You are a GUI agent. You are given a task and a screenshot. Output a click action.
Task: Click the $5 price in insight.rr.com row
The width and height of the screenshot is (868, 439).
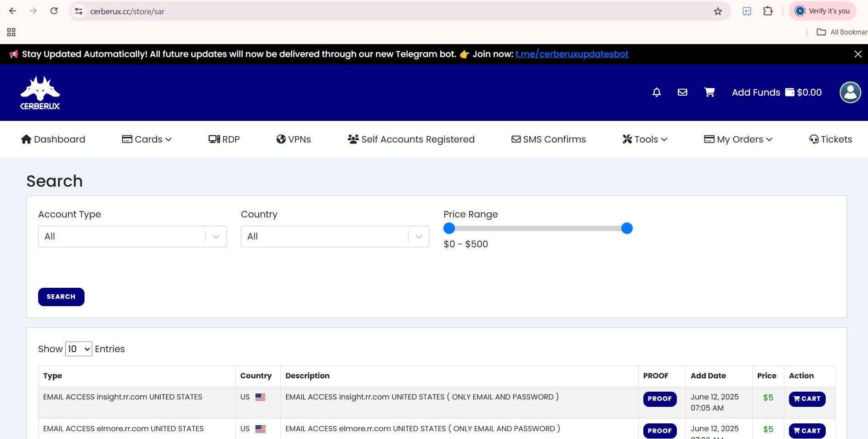pyautogui.click(x=768, y=398)
